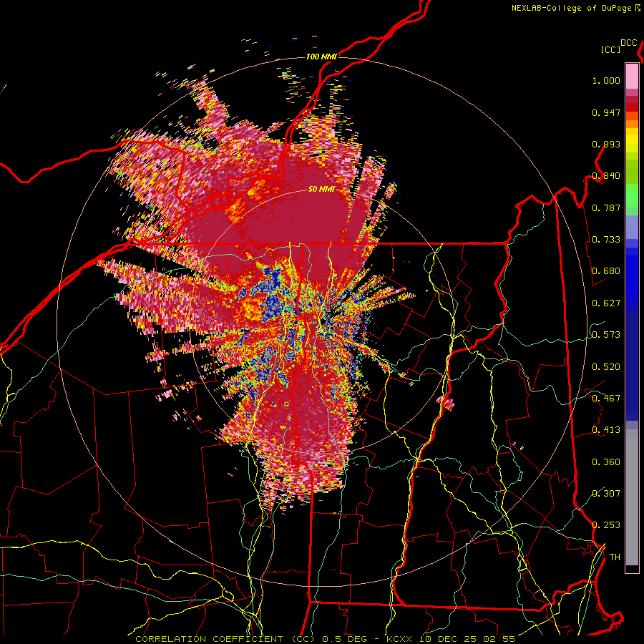The width and height of the screenshot is (644, 644).
Task: Click the 0.467 value on the color scale
Action: pos(606,399)
